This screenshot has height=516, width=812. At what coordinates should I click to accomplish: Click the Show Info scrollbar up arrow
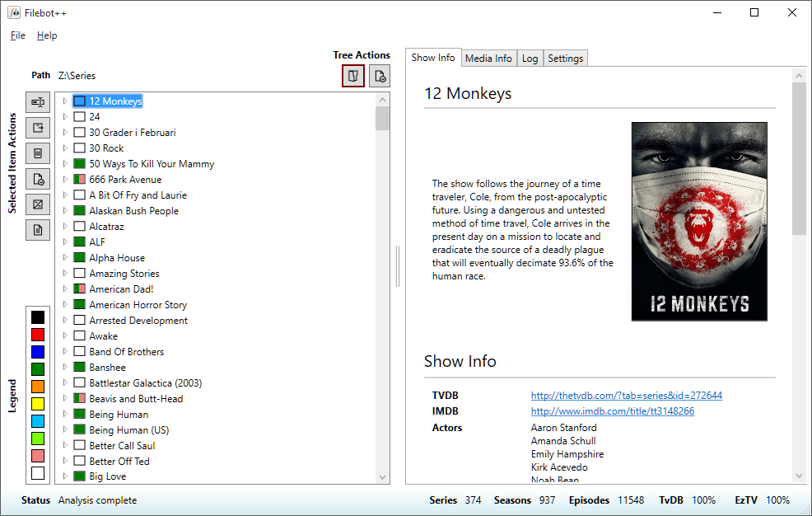(x=799, y=76)
